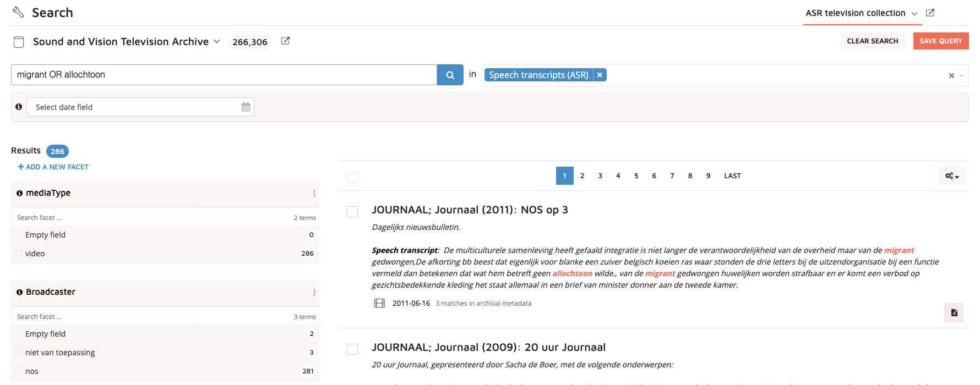Viewport: 980px width, 385px height.
Task: Click the magnifier search button
Action: 450,75
